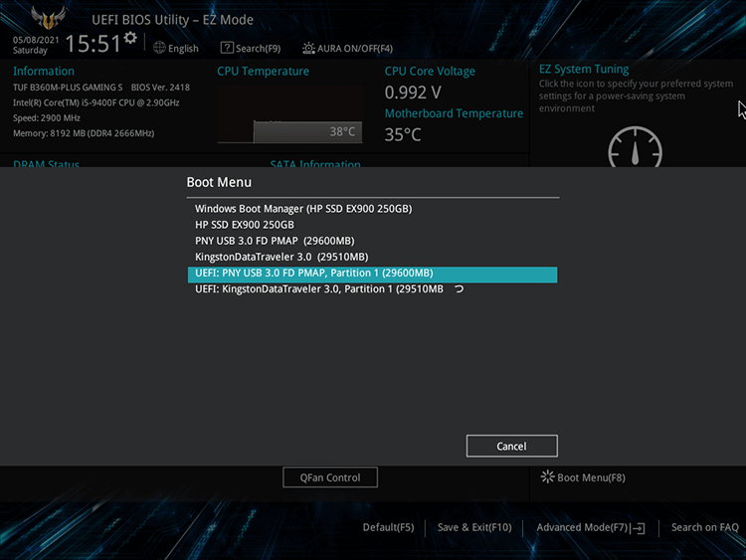Image resolution: width=746 pixels, height=560 pixels.
Task: Click return arrow icon beside Kingston UEFI entry
Action: 460,288
